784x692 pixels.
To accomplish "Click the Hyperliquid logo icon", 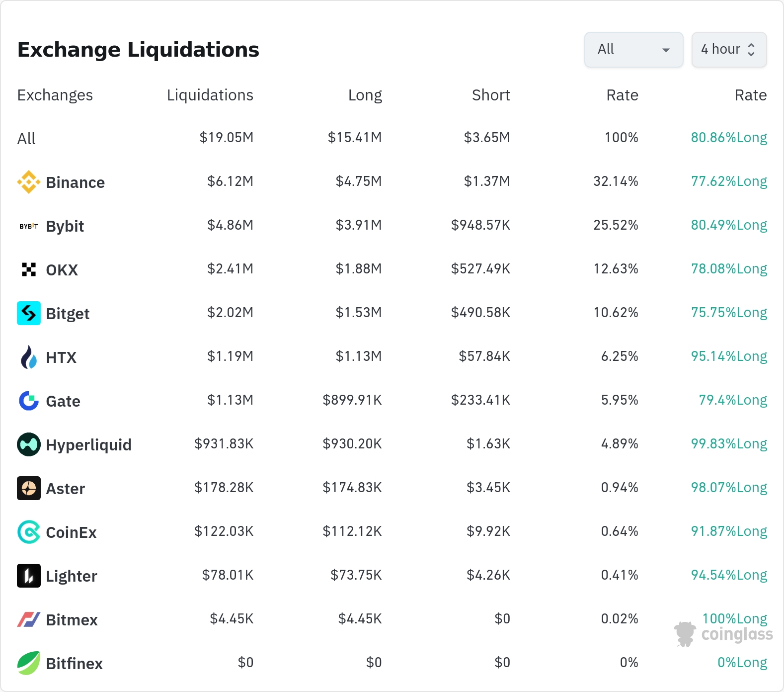I will click(29, 444).
